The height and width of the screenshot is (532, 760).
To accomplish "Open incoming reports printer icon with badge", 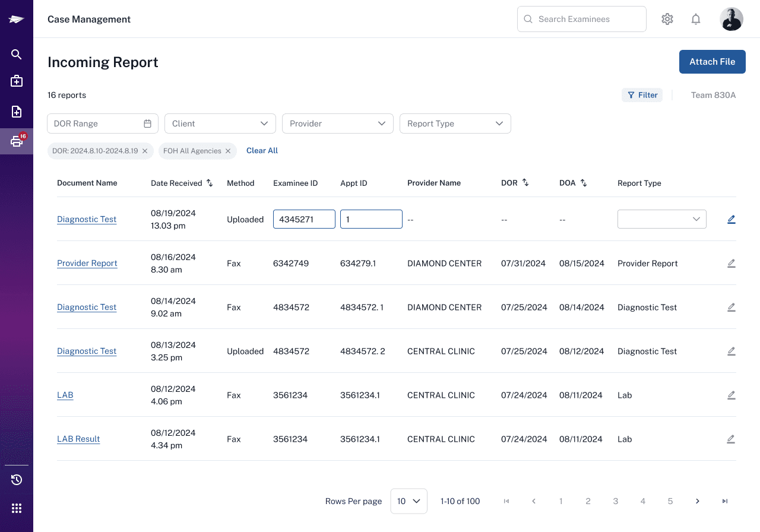I will (17, 141).
